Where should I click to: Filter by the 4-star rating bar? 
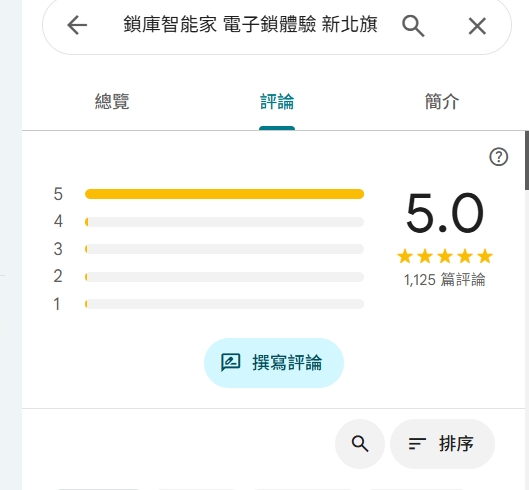tap(208, 222)
